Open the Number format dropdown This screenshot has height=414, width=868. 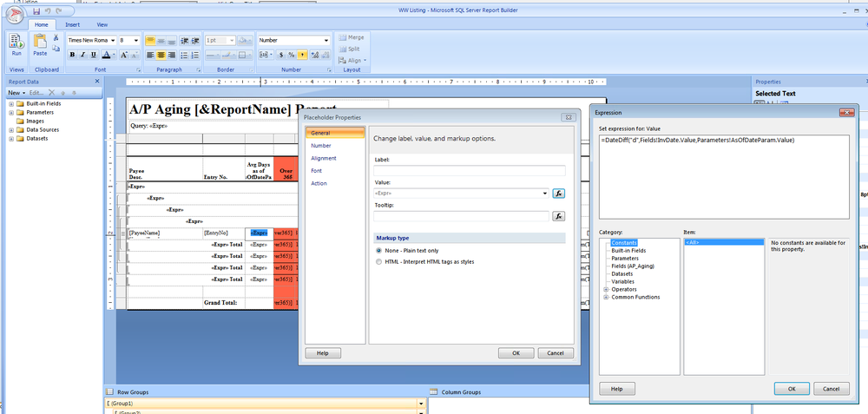(x=326, y=41)
